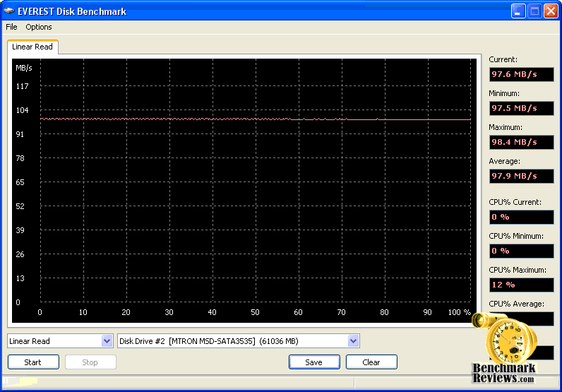Click the CPU% Maximum 12 % value
This screenshot has height=392, width=562.
[522, 285]
